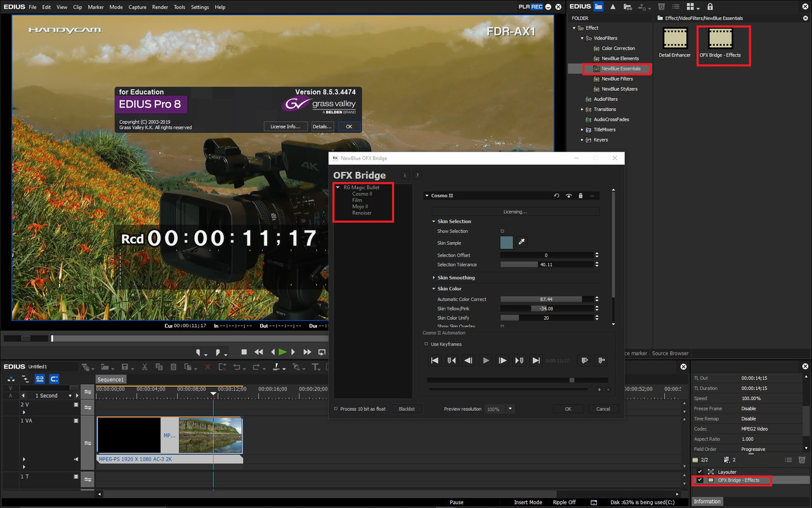Toggle the 1 VA track lock square
Viewport: 812px width, 508px height.
[76, 420]
